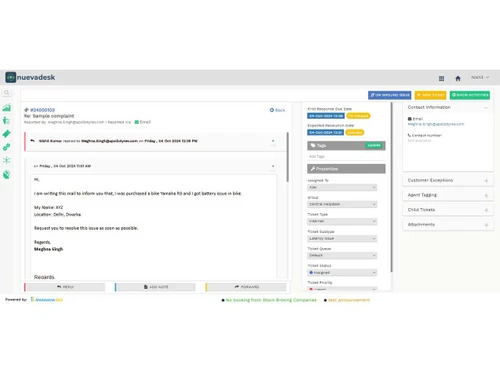The width and height of the screenshot is (500, 375).
Task: Click the On Ground Issue button
Action: [390, 95]
